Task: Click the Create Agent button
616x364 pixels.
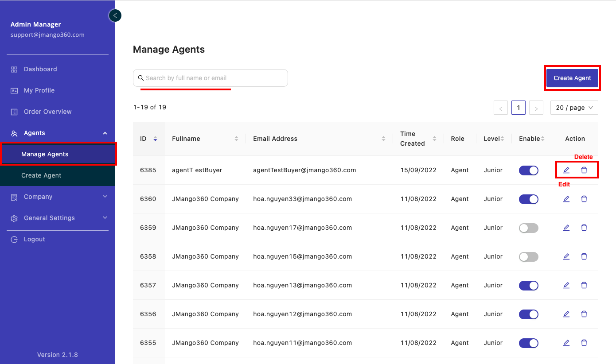Action: pyautogui.click(x=572, y=78)
